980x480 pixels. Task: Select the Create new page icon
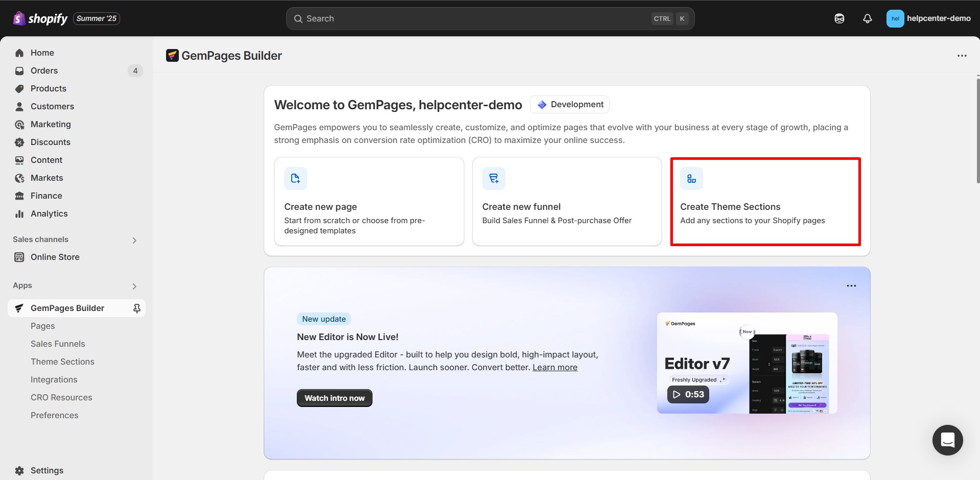click(295, 178)
